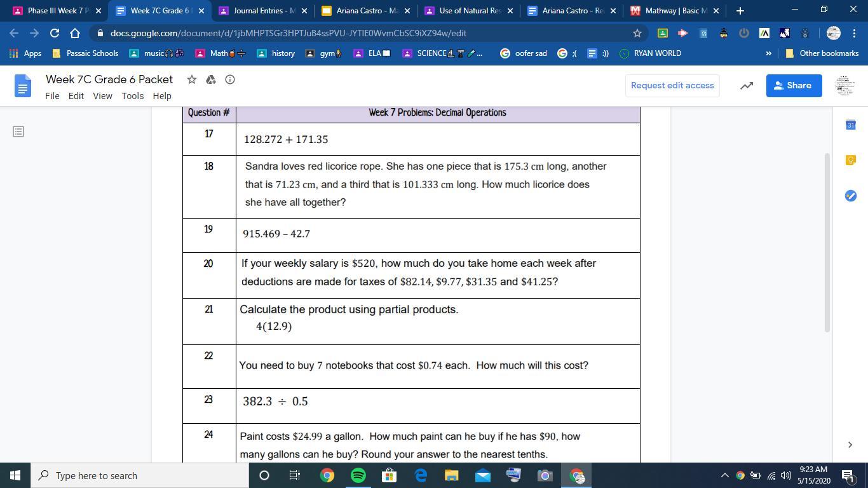Open Google Calendar in the side panel
Viewport: 868px width, 488px height.
point(851,125)
